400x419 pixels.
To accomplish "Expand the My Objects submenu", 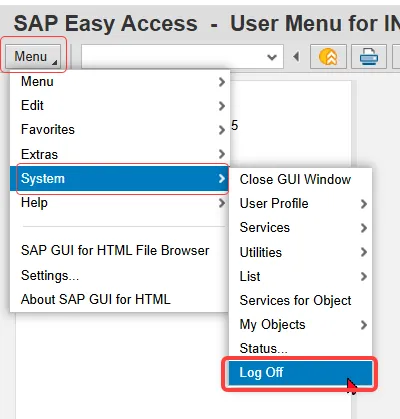I will coord(300,325).
